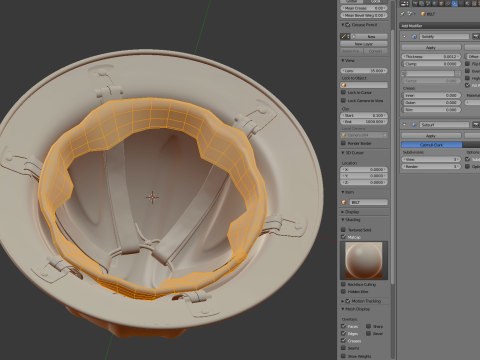Enable Textured Solid checkbox
The width and height of the screenshot is (480, 360).
click(343, 230)
